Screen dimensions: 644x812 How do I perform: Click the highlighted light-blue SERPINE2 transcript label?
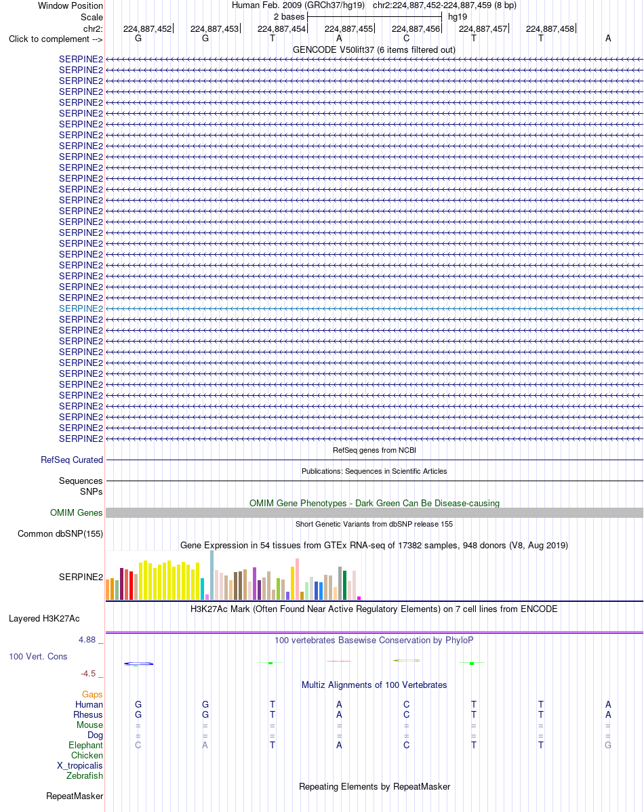coord(81,308)
